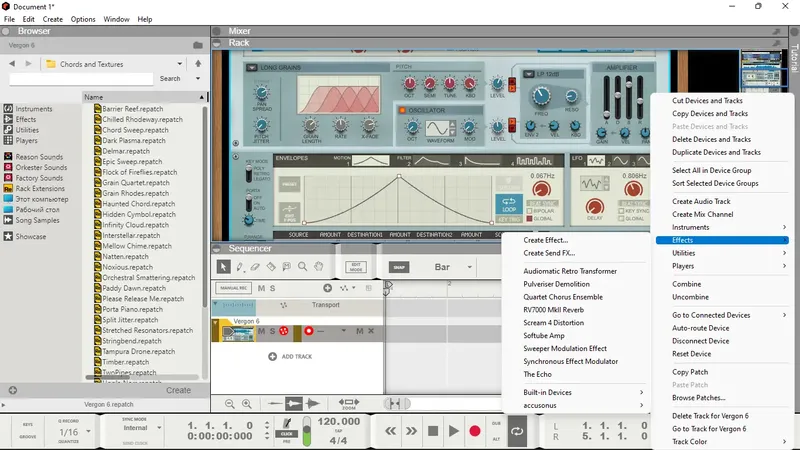800x450 pixels.
Task: Toggle the SNAP button in sequencer
Action: pos(399,267)
